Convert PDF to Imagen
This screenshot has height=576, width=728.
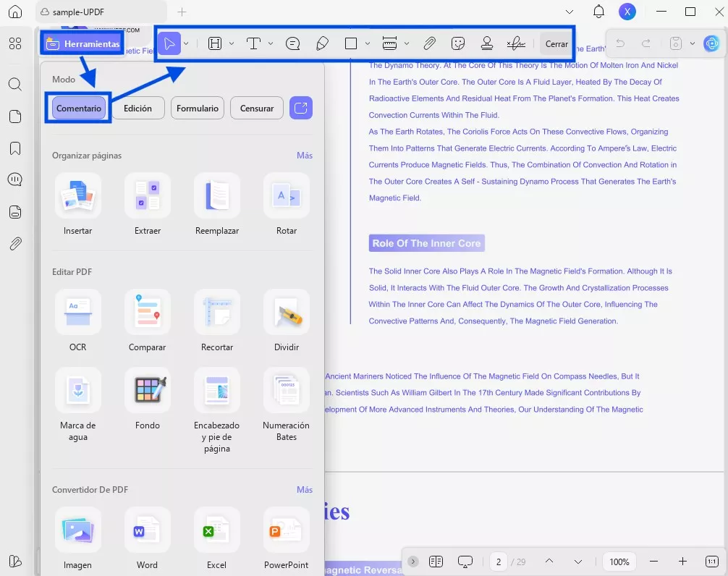tap(77, 539)
